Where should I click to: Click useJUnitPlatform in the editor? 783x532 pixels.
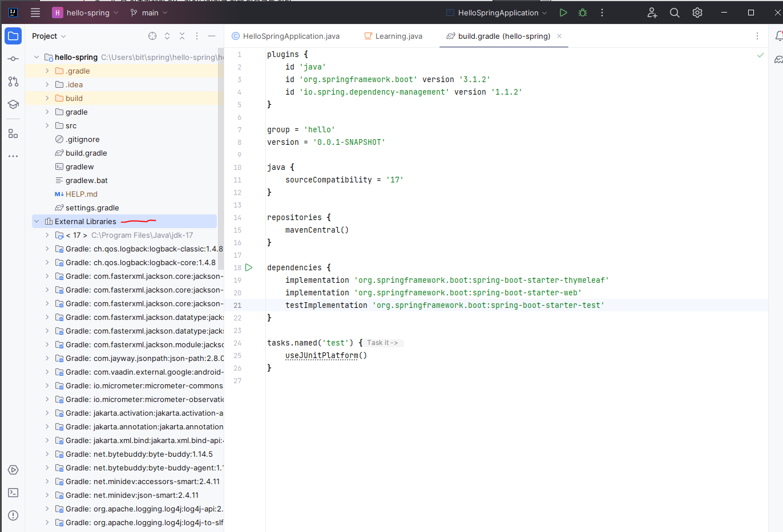point(322,355)
